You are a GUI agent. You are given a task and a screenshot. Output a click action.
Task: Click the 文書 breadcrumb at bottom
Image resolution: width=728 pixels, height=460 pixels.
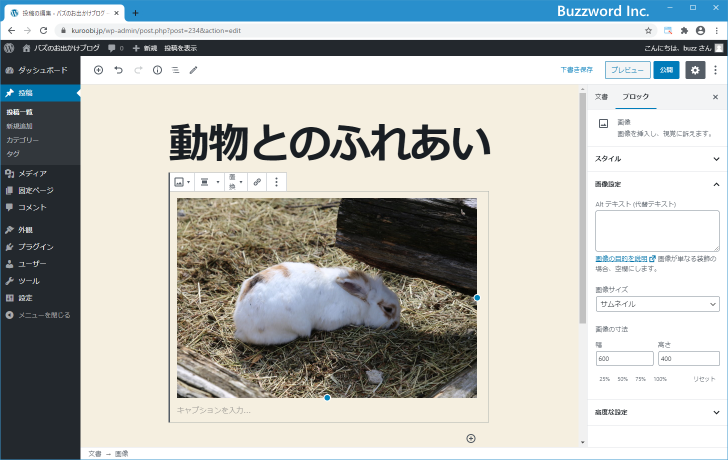click(x=95, y=454)
